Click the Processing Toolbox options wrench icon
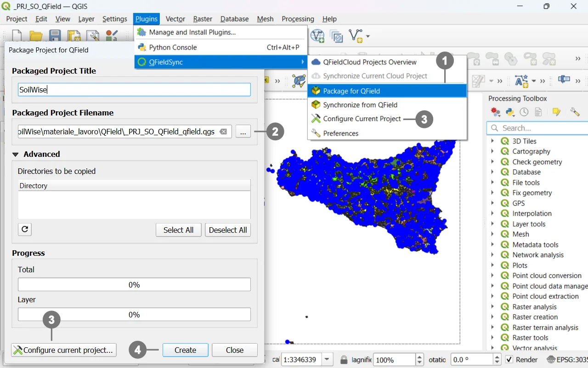This screenshot has height=368, width=588. (x=575, y=112)
